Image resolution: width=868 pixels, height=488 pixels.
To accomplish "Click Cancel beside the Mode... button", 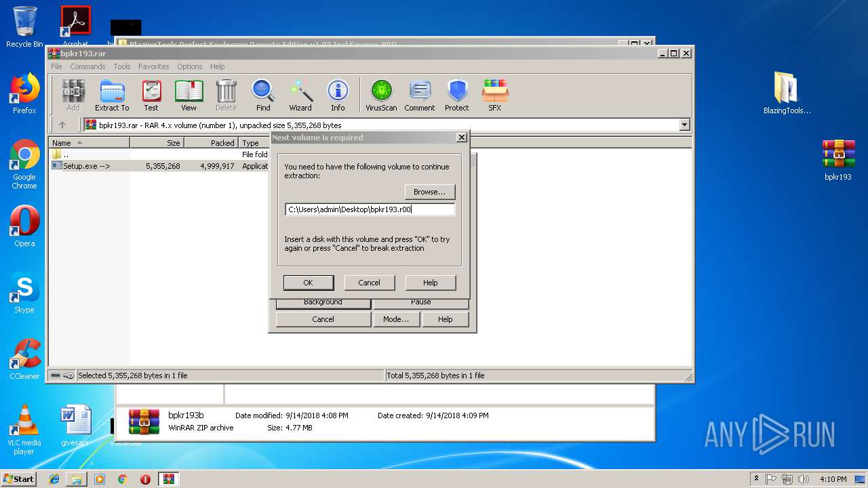I will [x=323, y=319].
